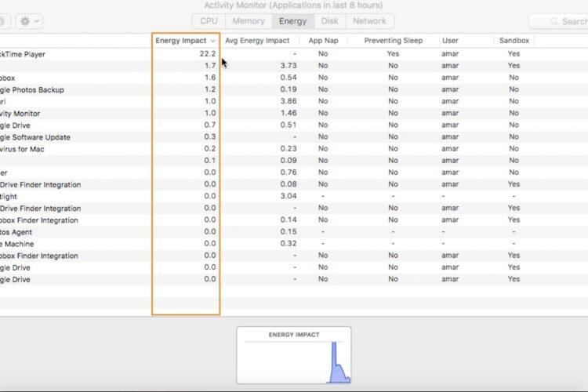Sort by Avg Energy Impact column
588x392 pixels.
pyautogui.click(x=257, y=41)
